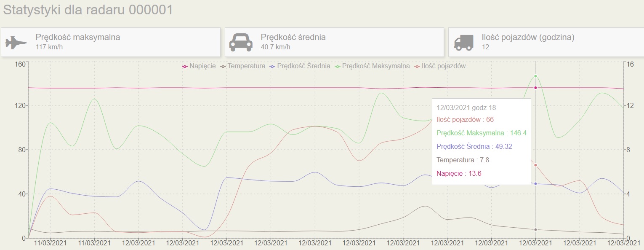
Task: Click the 120 label on left axis
Action: coord(21,105)
